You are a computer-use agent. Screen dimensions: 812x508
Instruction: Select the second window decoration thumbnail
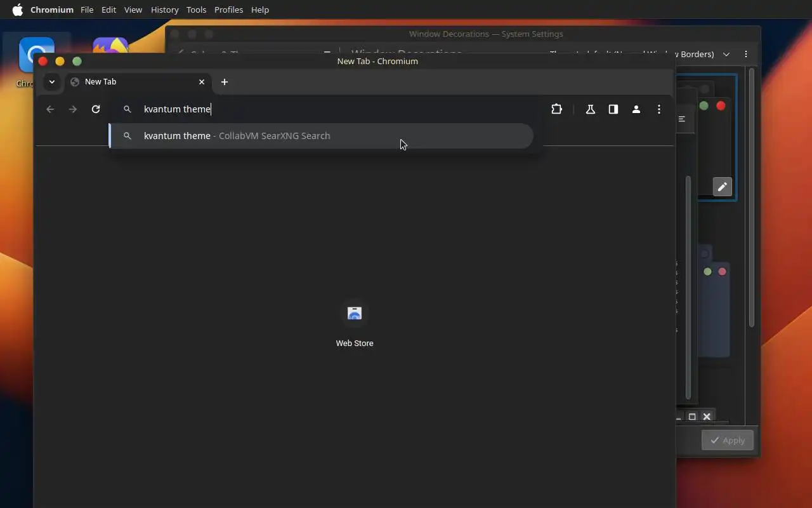[714, 302]
